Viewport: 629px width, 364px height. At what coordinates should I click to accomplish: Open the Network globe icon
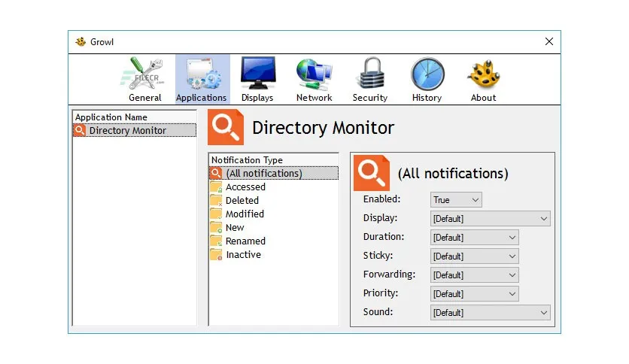314,74
